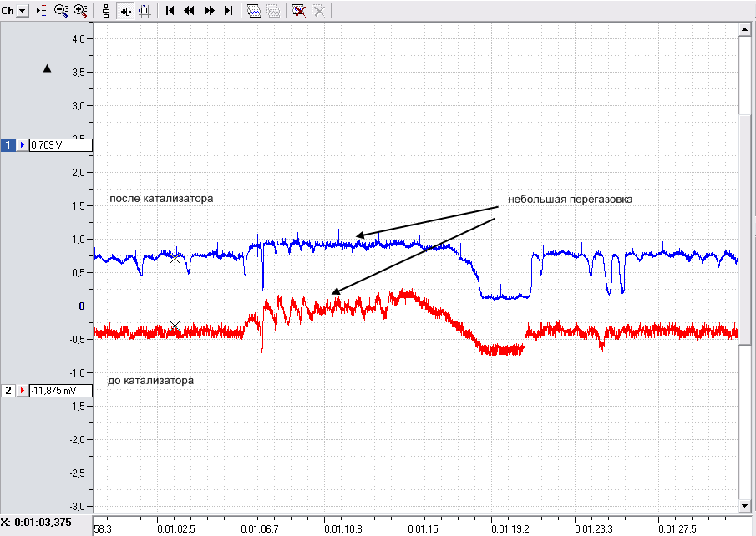Screen dimensions: 756x536
Task: Click the -3,0 voltage axis label
Action: click(77, 507)
